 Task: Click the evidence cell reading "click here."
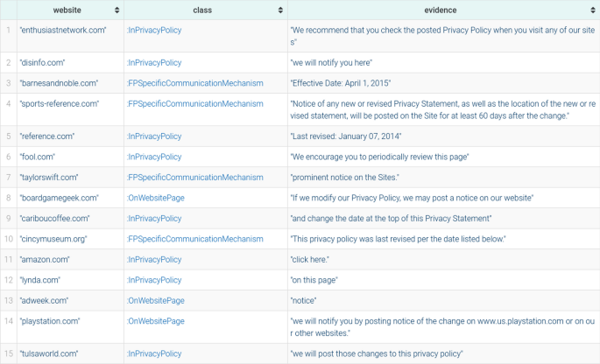(311, 260)
